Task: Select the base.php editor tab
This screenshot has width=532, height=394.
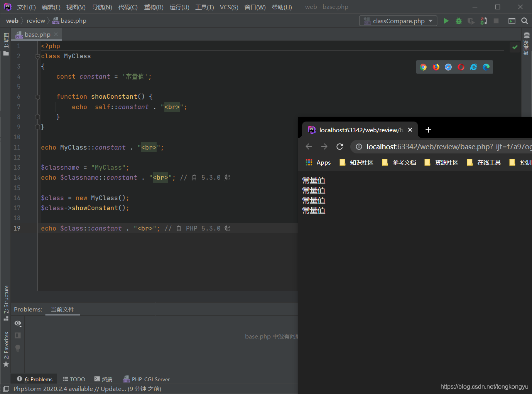Action: 37,35
